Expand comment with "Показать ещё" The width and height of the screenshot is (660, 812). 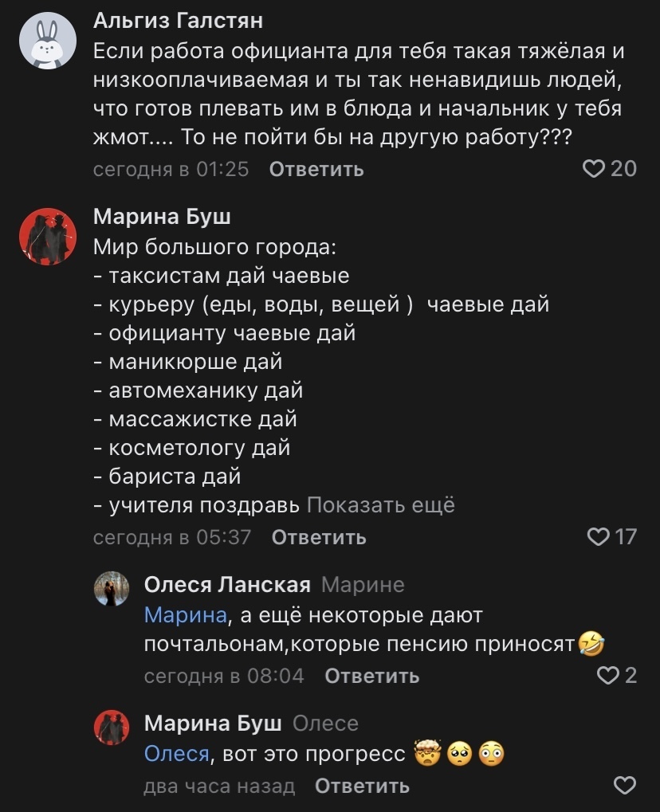(x=381, y=505)
